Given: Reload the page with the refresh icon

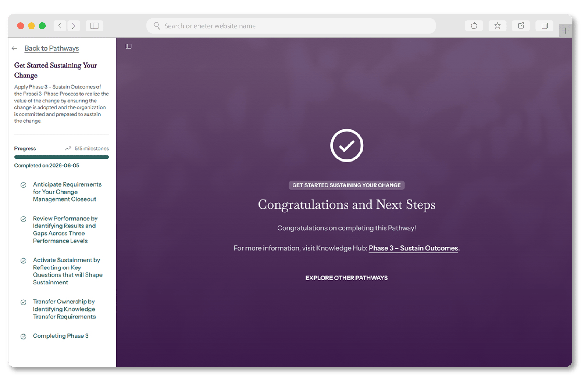Looking at the screenshot, I should pos(474,26).
